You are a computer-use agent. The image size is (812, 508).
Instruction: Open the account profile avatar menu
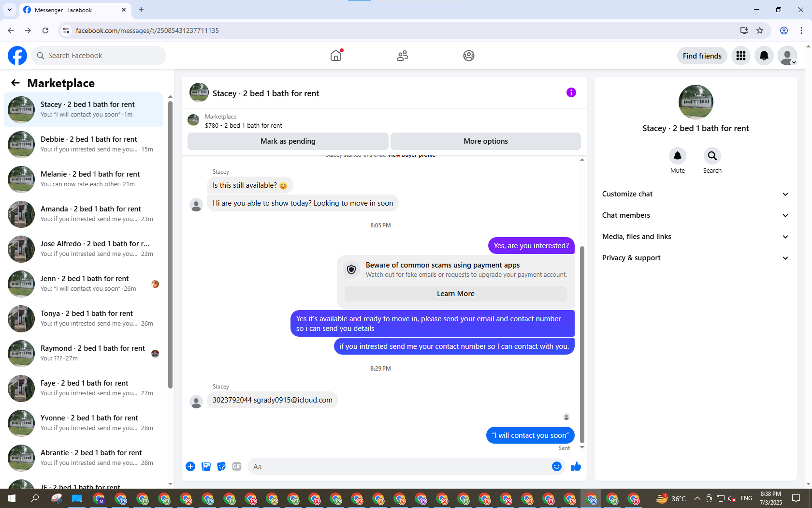point(787,56)
